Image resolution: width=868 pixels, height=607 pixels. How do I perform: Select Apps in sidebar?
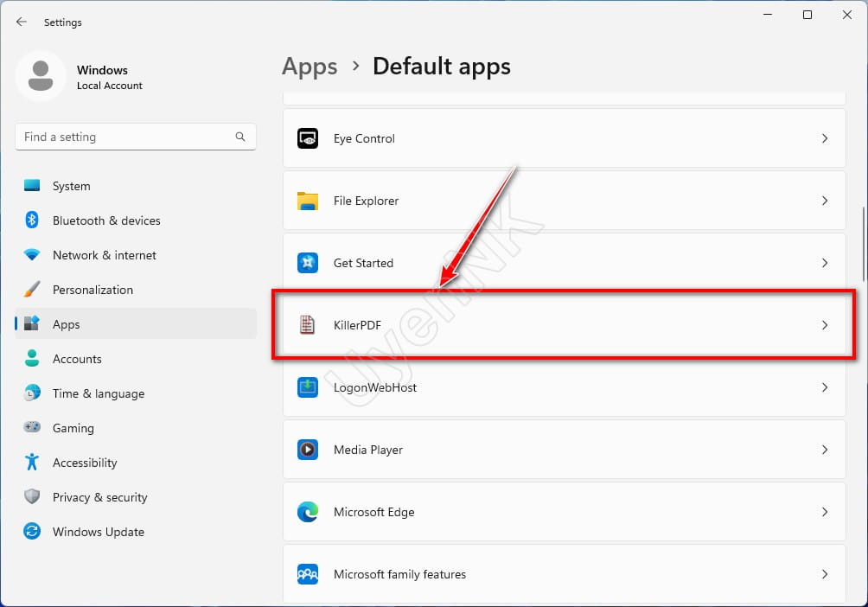pos(136,323)
